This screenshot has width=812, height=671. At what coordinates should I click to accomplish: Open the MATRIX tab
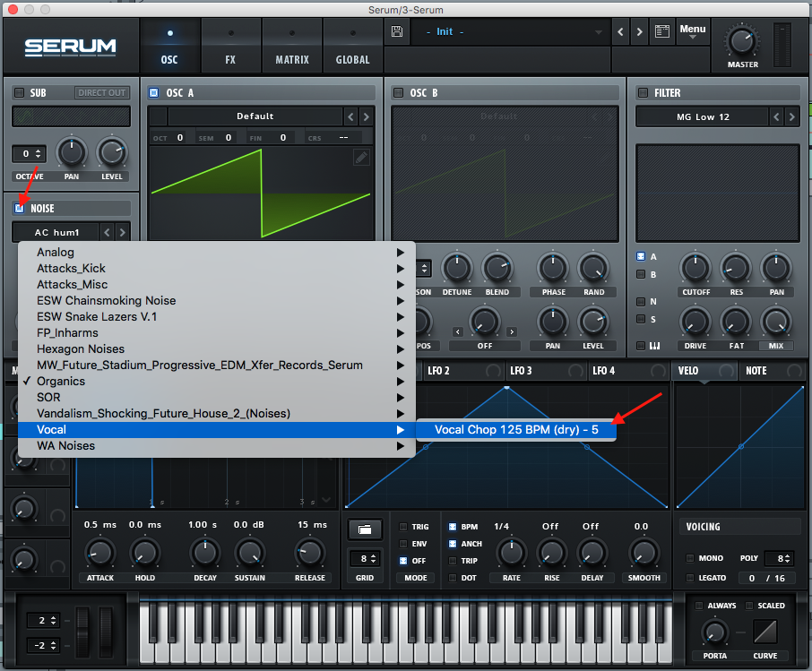coord(292,47)
